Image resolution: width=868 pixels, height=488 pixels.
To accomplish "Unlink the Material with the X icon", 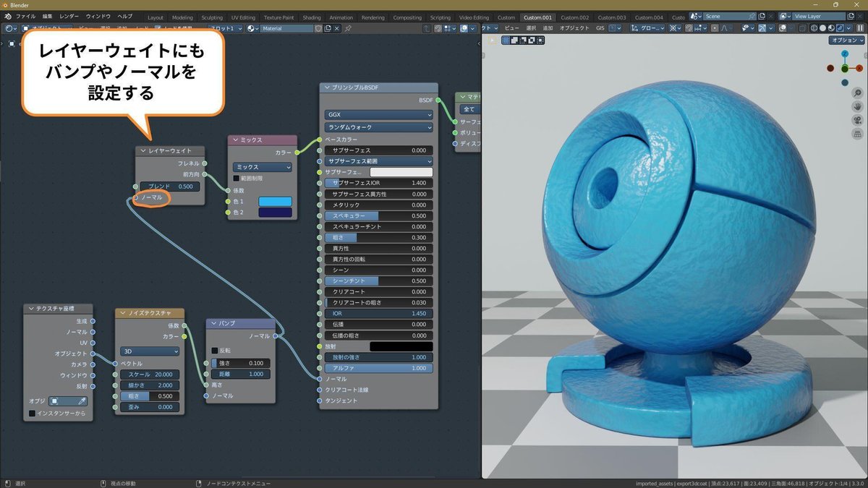I will coord(337,28).
